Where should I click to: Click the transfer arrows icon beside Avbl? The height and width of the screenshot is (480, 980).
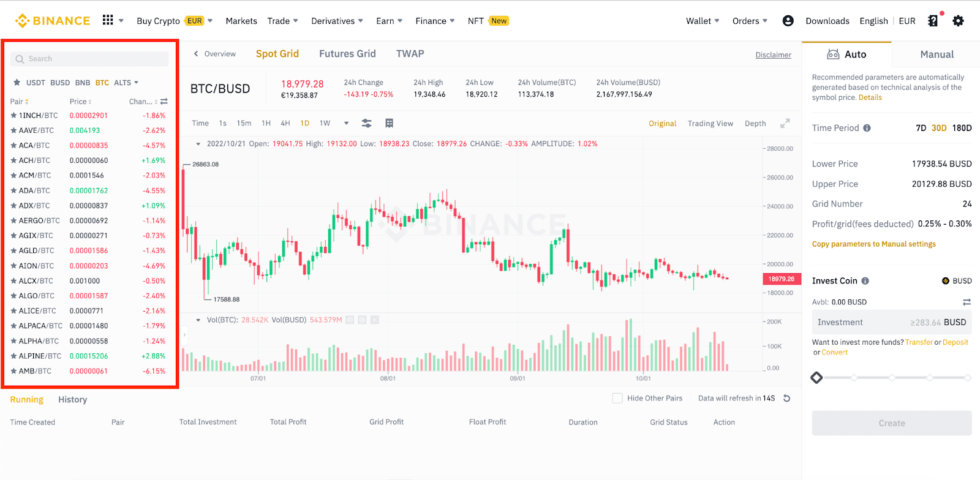[x=967, y=302]
